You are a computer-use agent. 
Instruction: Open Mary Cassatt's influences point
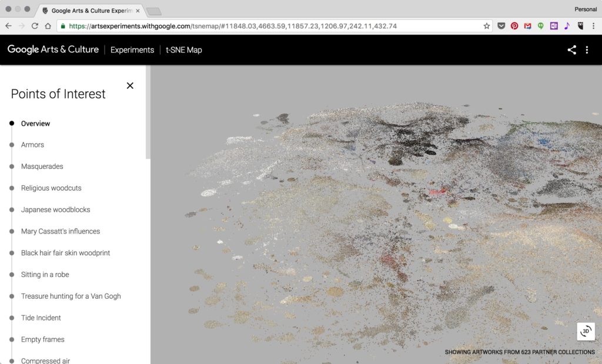click(x=60, y=231)
